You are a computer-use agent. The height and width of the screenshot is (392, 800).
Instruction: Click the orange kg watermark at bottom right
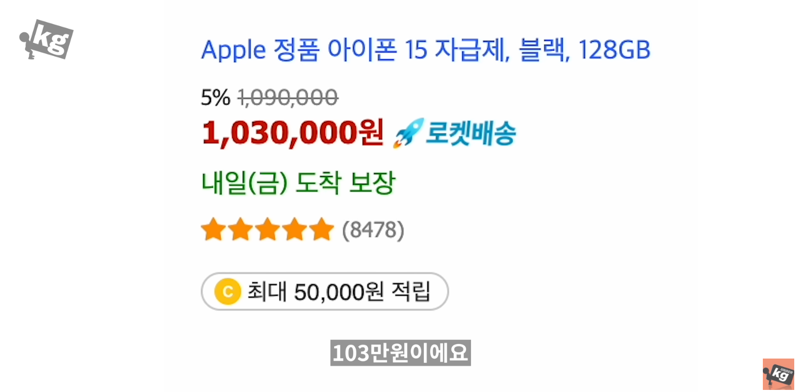pyautogui.click(x=779, y=374)
